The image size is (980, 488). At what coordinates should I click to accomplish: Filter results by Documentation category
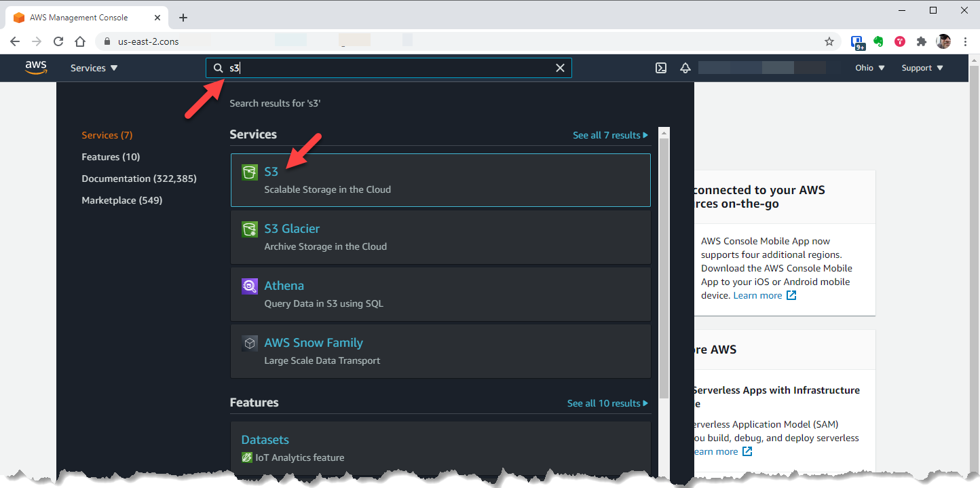pyautogui.click(x=138, y=179)
